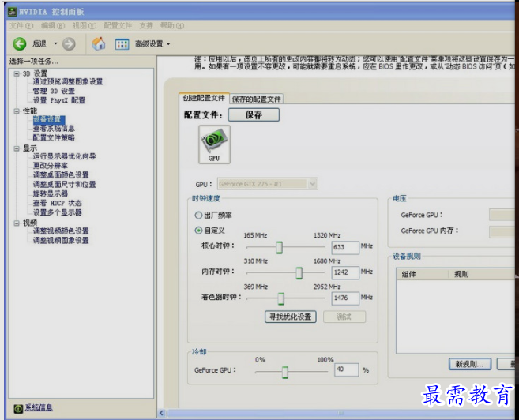Click the horizontal scrollbar left arrow
519x420 pixels.
[x=161, y=413]
